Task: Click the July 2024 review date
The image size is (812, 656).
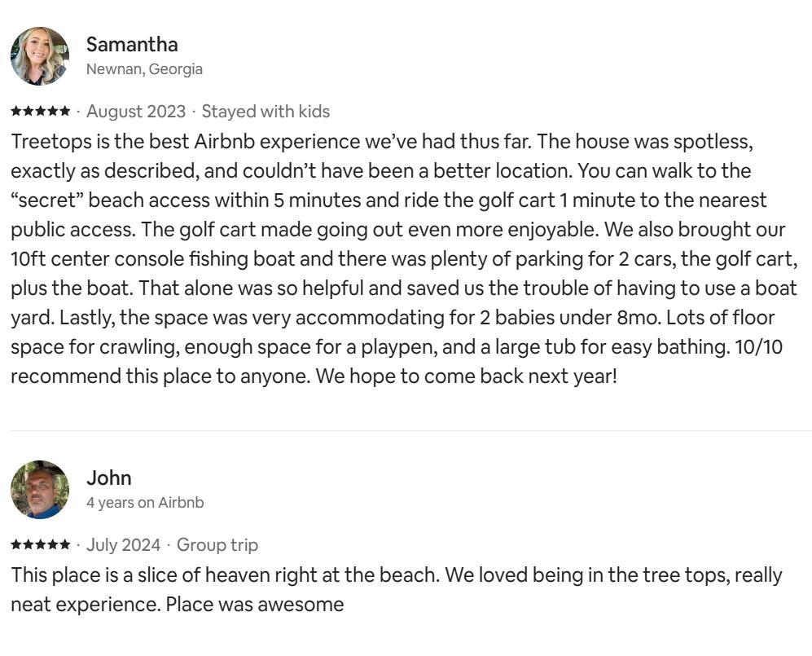Action: 123,545
